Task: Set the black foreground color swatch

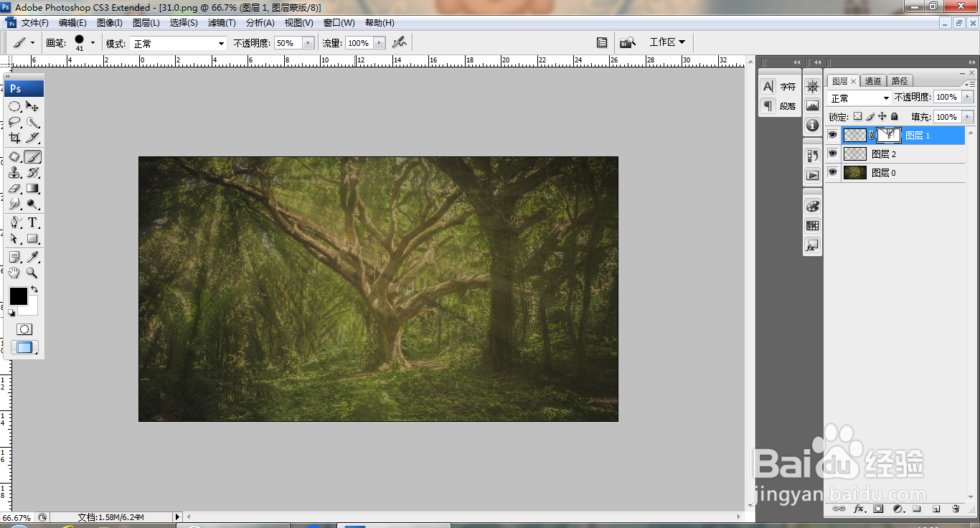Action: [x=18, y=296]
